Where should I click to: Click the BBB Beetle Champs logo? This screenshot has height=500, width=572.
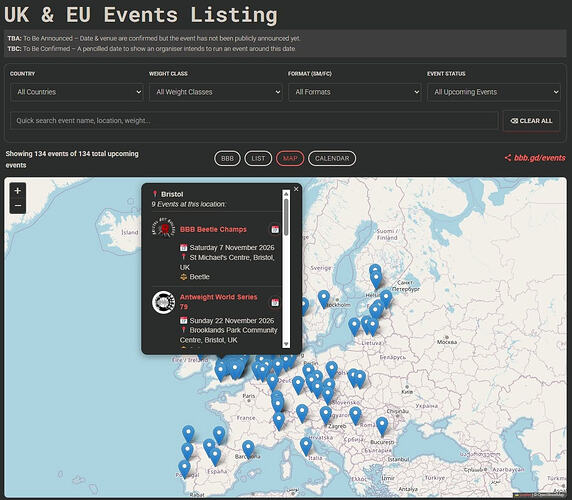(163, 228)
